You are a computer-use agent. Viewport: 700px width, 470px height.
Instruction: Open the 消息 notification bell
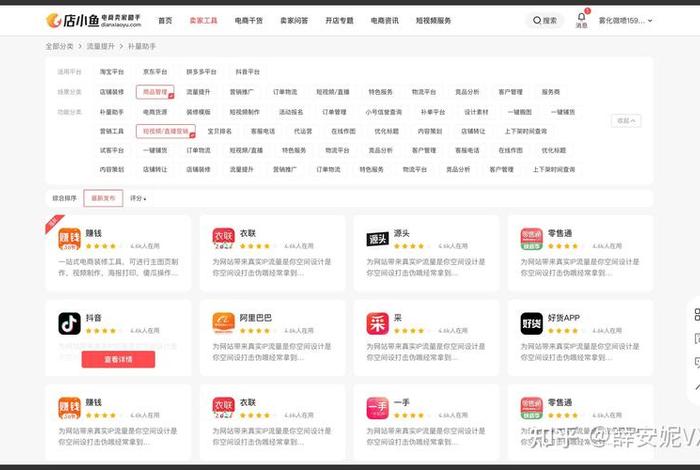tap(581, 20)
